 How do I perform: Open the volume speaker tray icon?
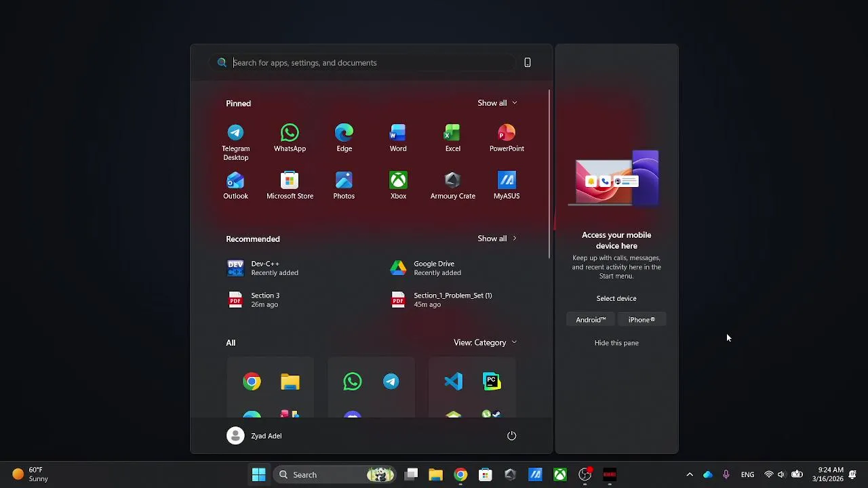781,474
